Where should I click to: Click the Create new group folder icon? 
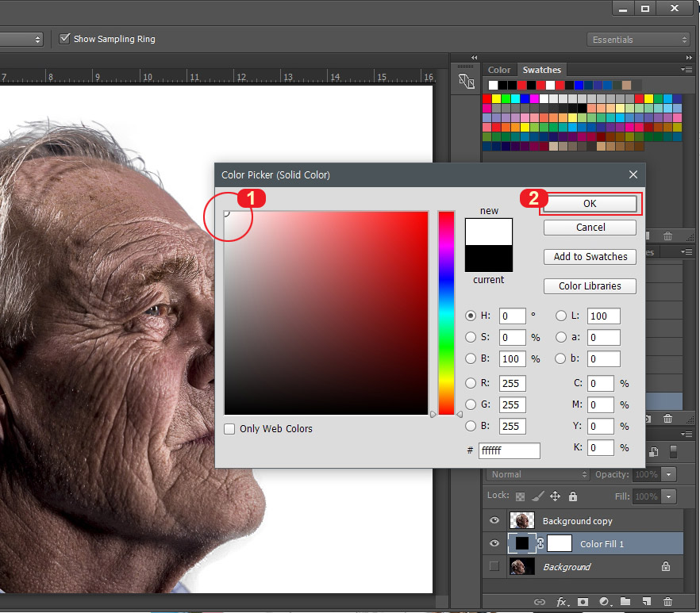[x=625, y=601]
